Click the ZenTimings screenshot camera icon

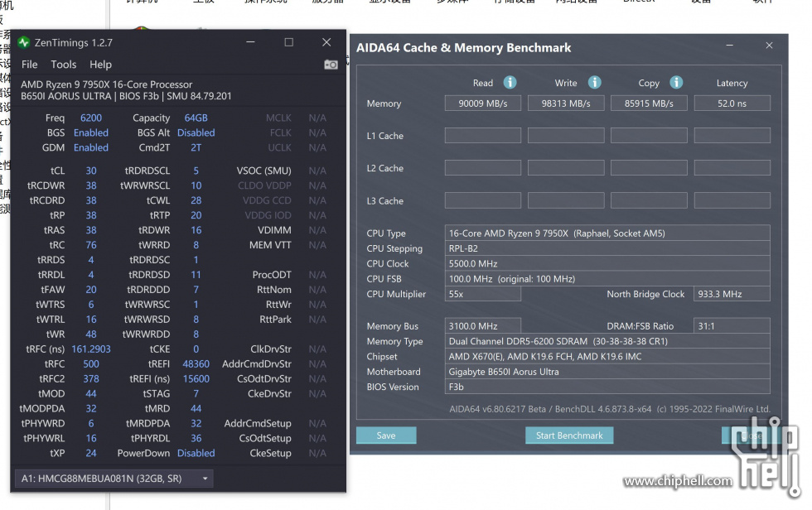pyautogui.click(x=331, y=65)
